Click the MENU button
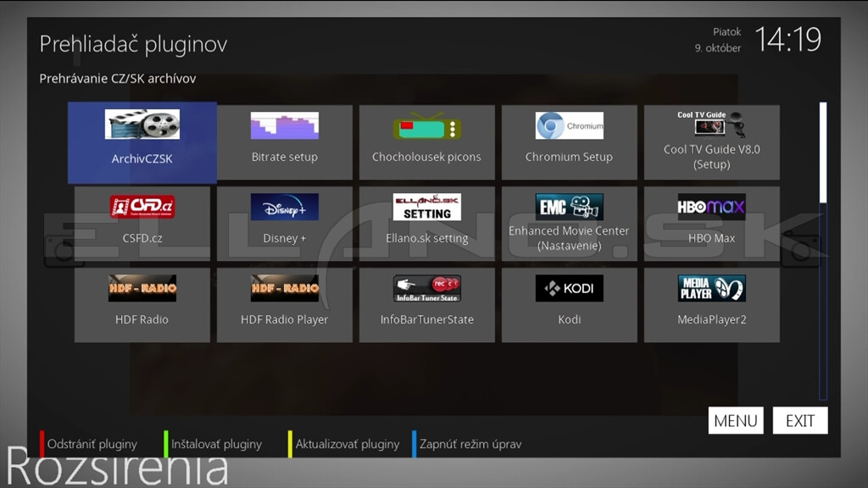The width and height of the screenshot is (868, 488). 736,420
